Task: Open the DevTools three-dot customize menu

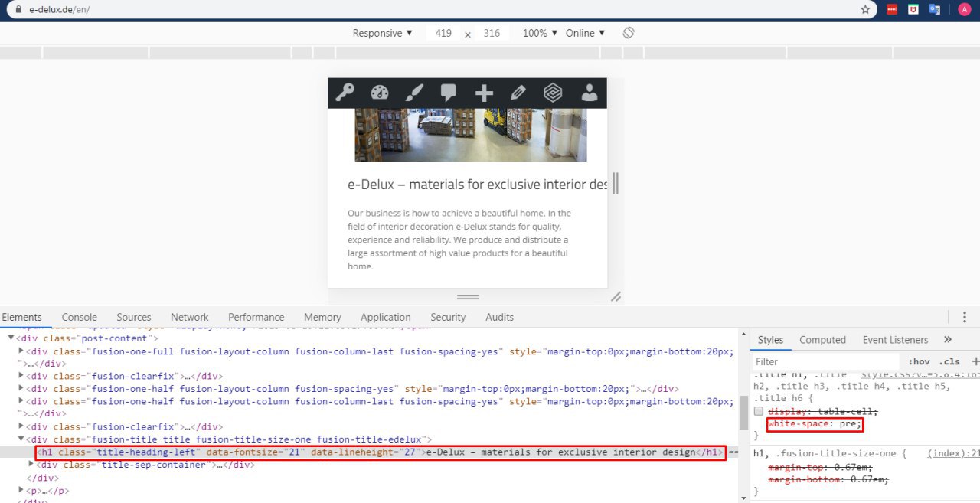Action: point(965,317)
